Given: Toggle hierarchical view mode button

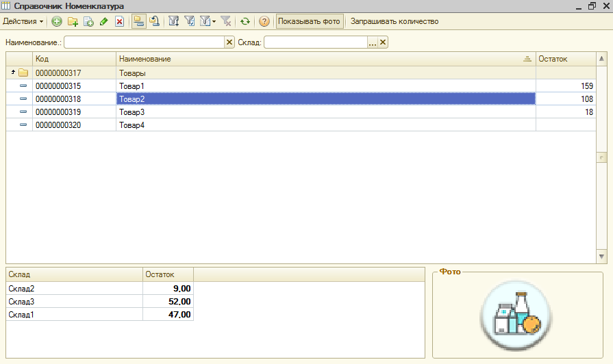Looking at the screenshot, I should pos(138,21).
